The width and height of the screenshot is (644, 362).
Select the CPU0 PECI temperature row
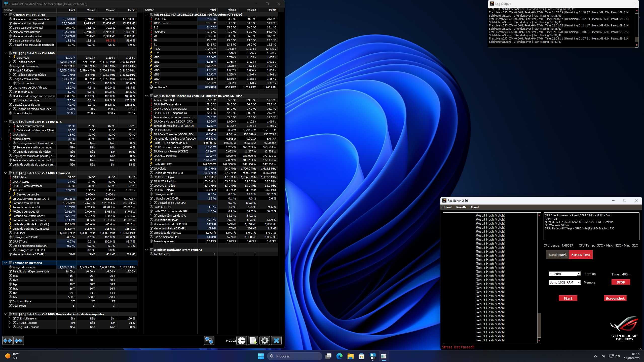coord(211,19)
